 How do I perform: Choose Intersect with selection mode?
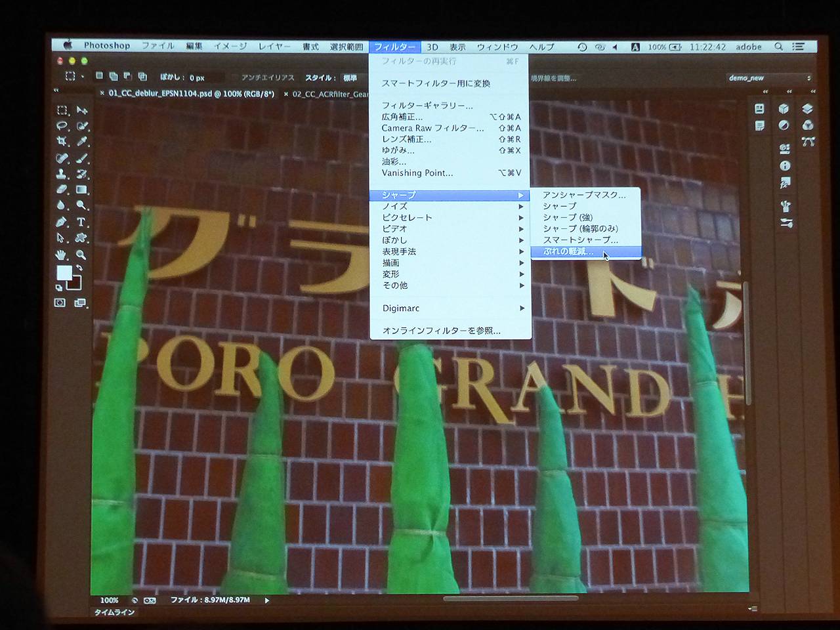(142, 76)
